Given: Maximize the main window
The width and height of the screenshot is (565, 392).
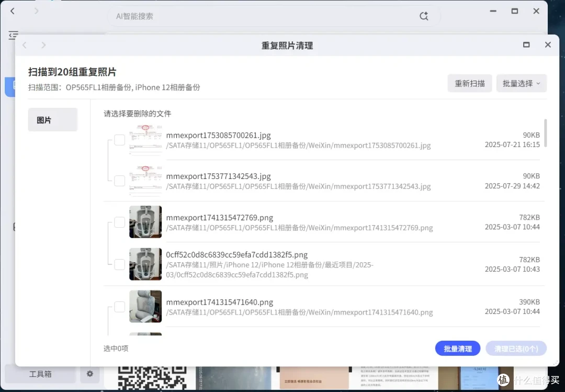Looking at the screenshot, I should 515,11.
